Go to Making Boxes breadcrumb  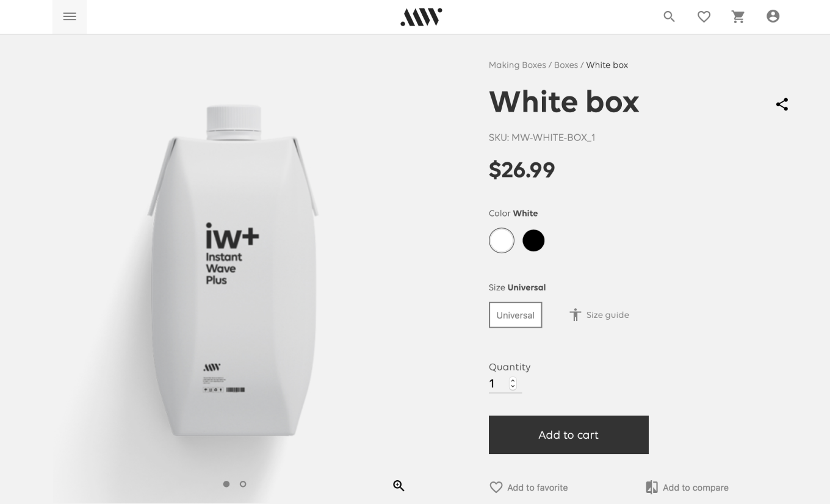518,65
